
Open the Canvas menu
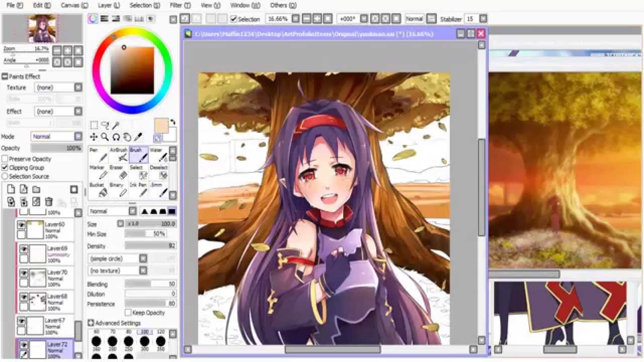(x=74, y=5)
